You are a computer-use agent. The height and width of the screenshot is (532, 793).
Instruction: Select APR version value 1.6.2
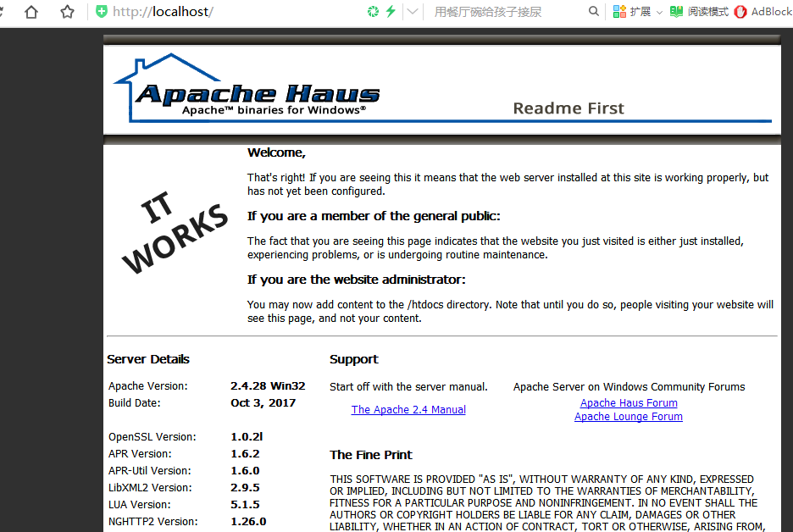coord(246,453)
